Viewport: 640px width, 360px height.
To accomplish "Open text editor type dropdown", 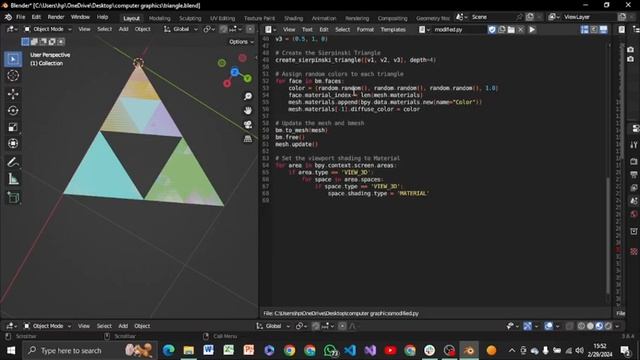I will click(270, 29).
